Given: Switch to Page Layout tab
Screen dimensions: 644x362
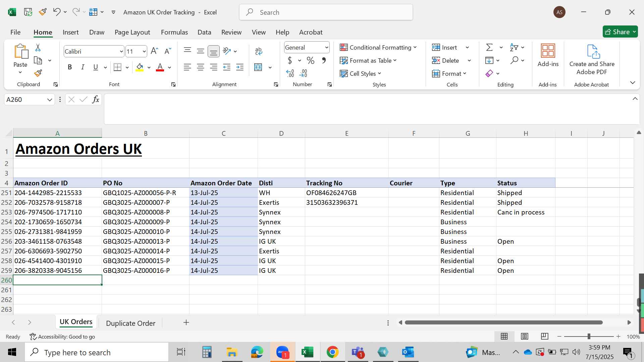Looking at the screenshot, I should click(132, 32).
